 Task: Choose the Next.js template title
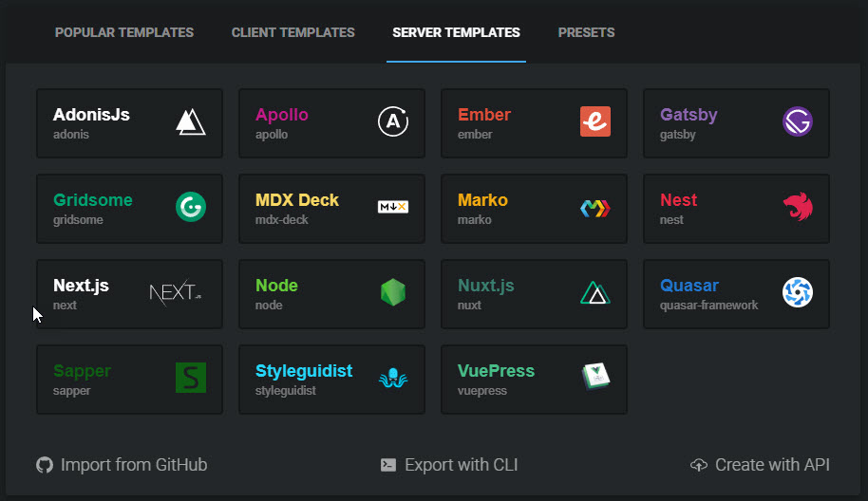tap(81, 286)
